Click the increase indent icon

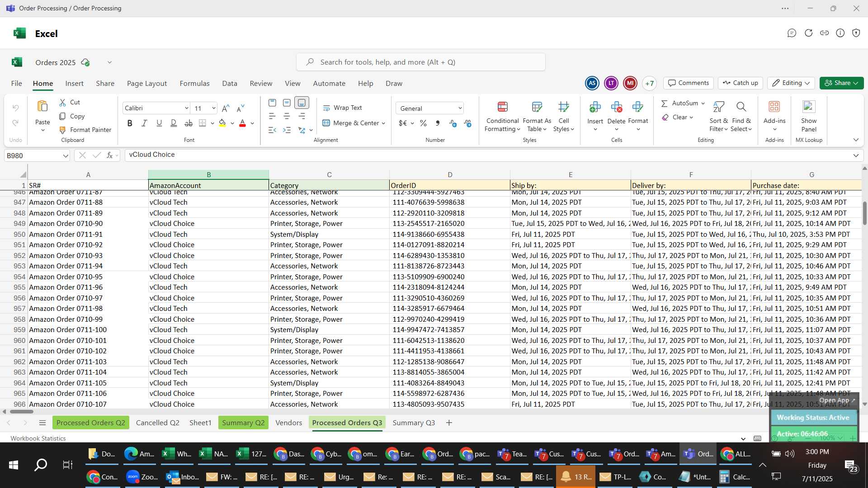287,130
